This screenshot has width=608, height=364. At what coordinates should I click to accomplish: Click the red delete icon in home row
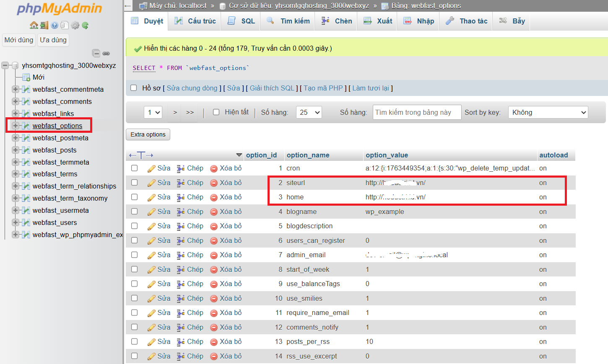(x=214, y=197)
